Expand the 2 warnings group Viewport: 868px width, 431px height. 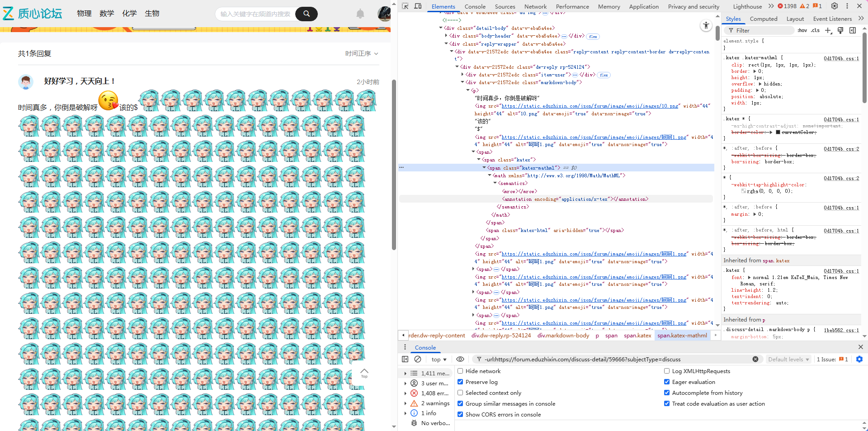pos(406,403)
